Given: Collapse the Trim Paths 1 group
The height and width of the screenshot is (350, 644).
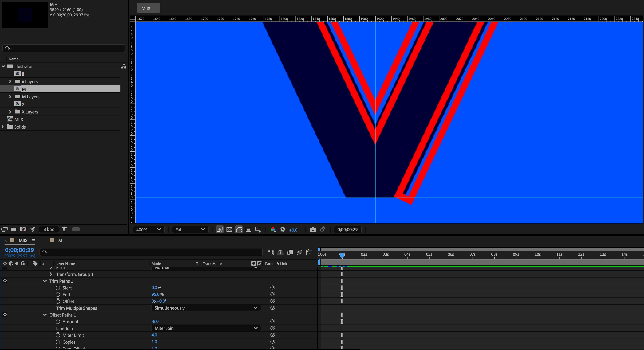Looking at the screenshot, I should (45, 281).
